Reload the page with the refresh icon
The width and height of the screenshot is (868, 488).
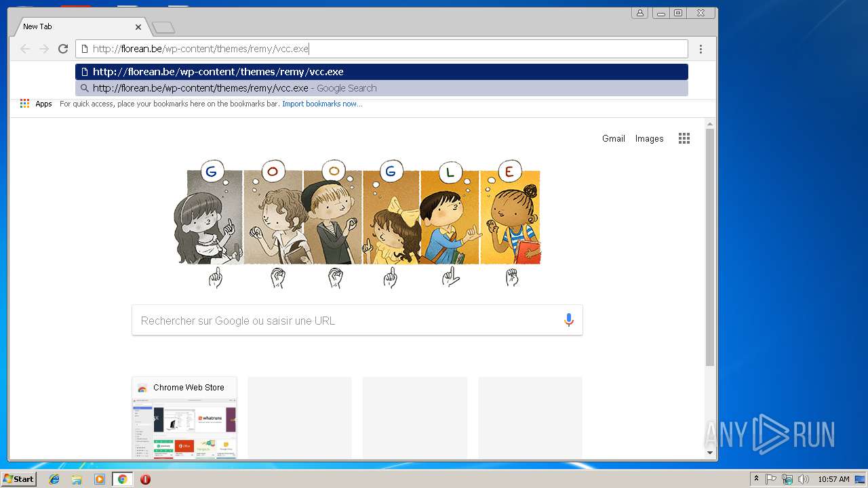coord(63,49)
